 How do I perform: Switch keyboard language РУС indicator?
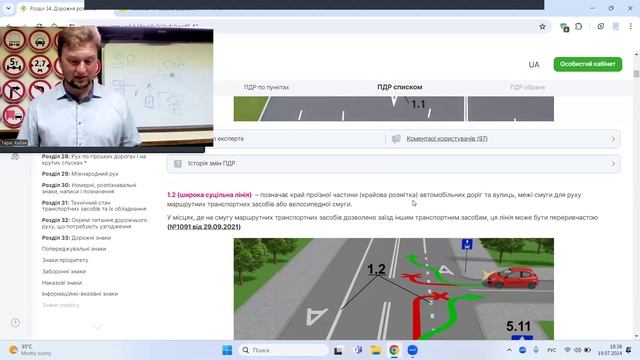tap(551, 350)
